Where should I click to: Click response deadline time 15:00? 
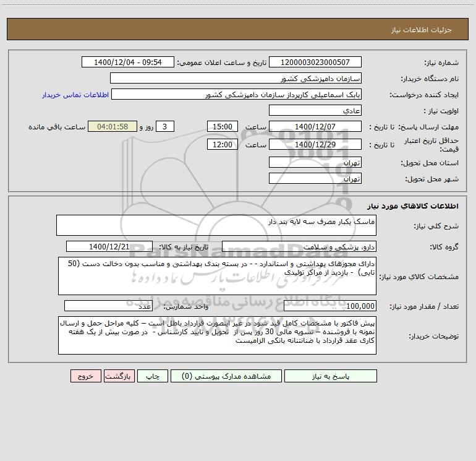(x=222, y=126)
